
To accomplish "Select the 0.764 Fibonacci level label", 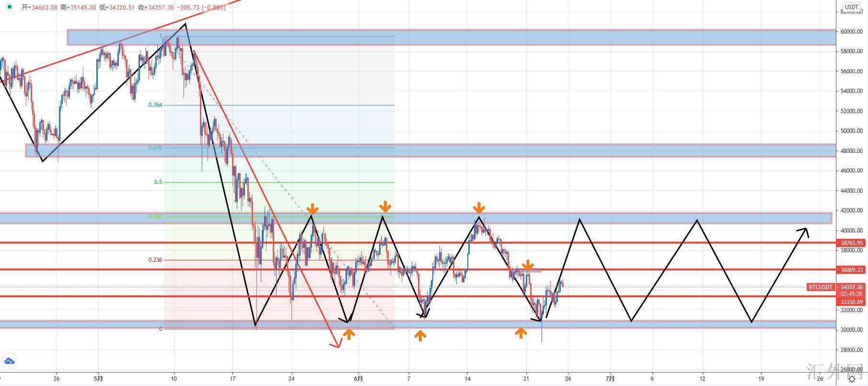I will [x=155, y=105].
